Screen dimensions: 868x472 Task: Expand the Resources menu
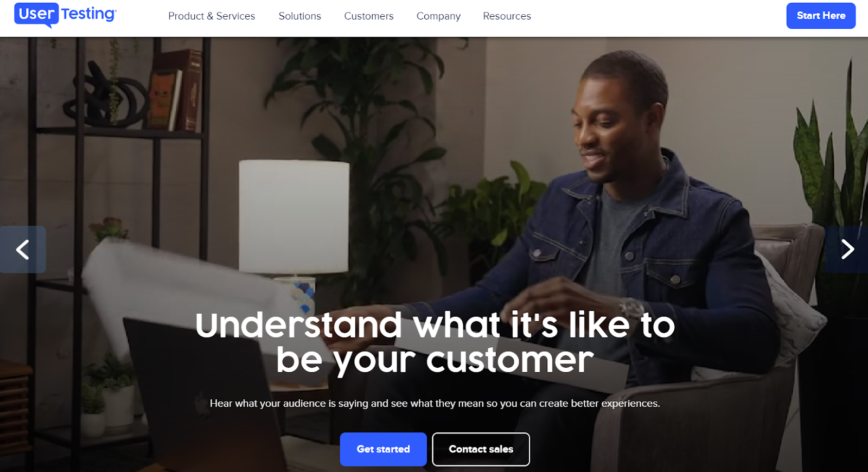[x=507, y=16]
